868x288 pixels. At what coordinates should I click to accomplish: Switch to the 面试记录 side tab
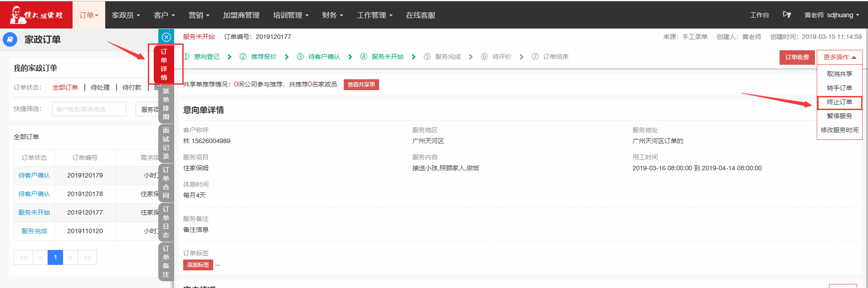[x=166, y=143]
